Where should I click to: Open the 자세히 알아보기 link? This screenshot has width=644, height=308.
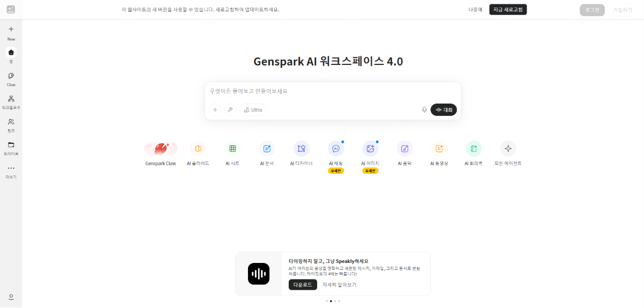click(x=339, y=284)
